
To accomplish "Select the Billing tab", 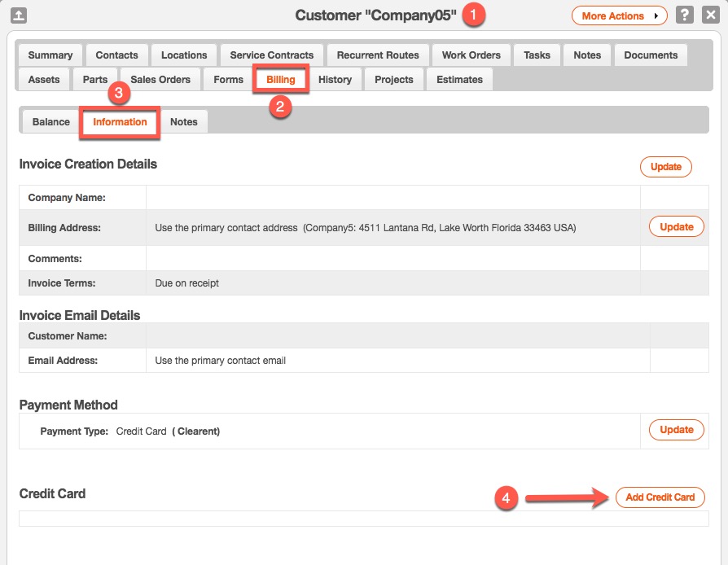I will 281,80.
